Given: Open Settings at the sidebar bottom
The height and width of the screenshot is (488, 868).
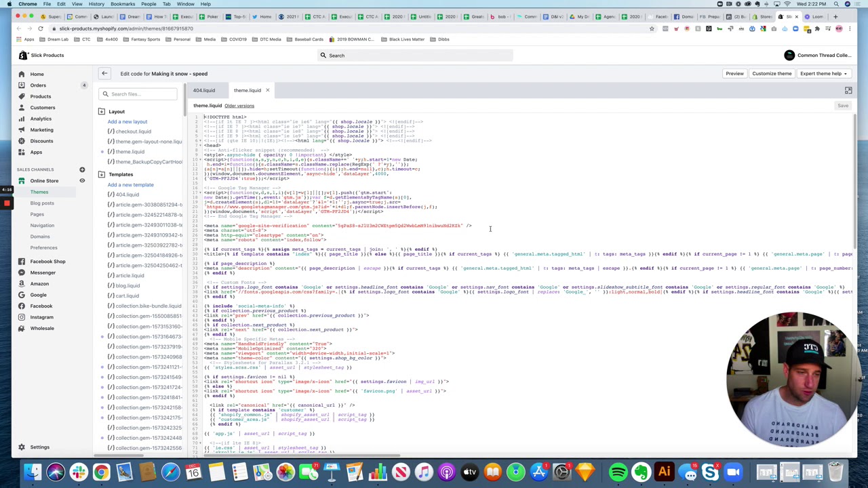Looking at the screenshot, I should 39,447.
